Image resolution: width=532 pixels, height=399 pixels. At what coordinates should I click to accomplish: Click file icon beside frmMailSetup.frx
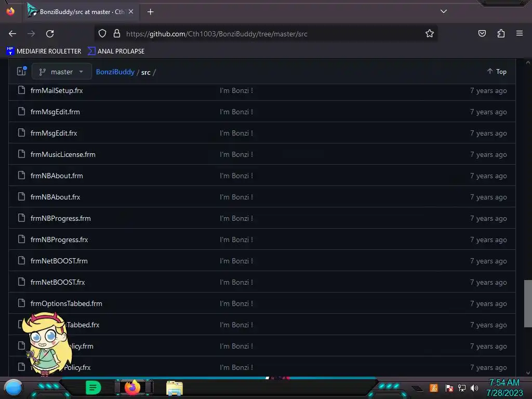point(21,90)
